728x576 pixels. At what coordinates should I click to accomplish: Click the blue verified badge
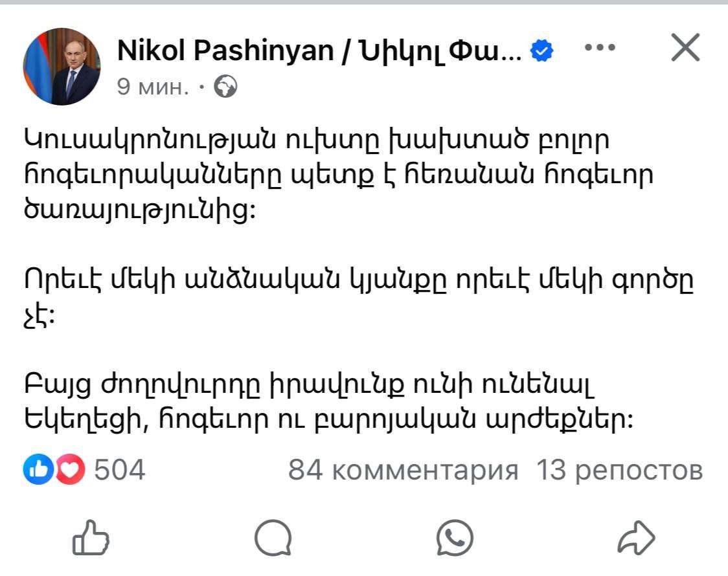tap(542, 51)
